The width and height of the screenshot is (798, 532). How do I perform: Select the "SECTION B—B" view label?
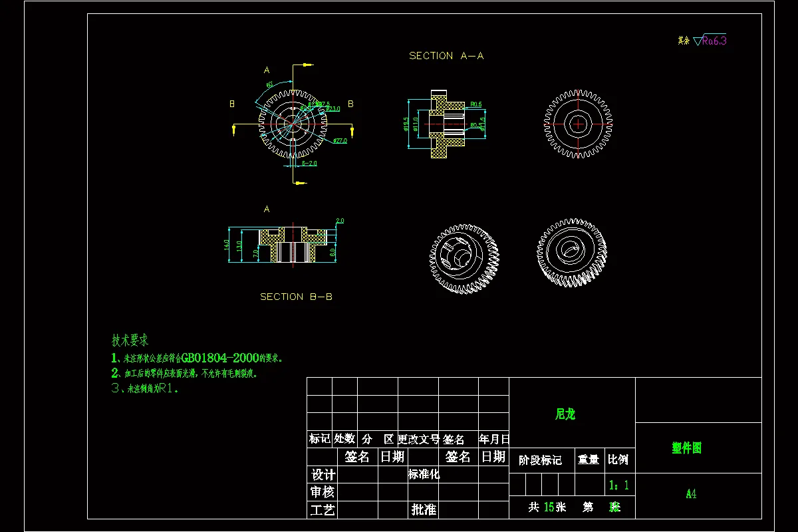click(296, 297)
